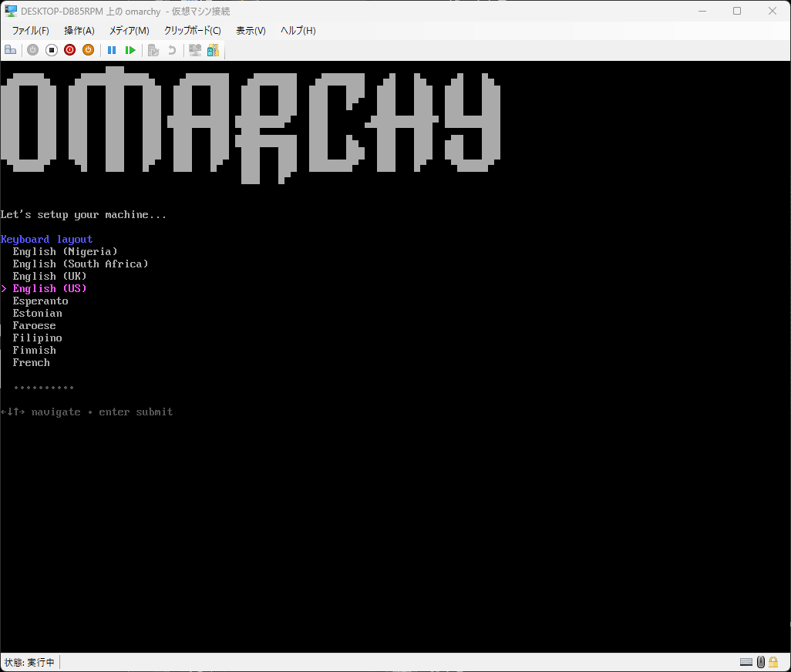This screenshot has width=791, height=672.
Task: Click the greyed-out Start power icon
Action: point(33,50)
